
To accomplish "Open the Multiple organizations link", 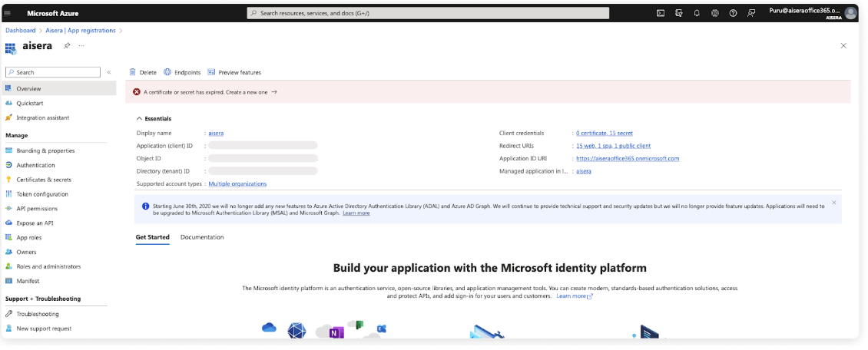I will pyautogui.click(x=237, y=183).
